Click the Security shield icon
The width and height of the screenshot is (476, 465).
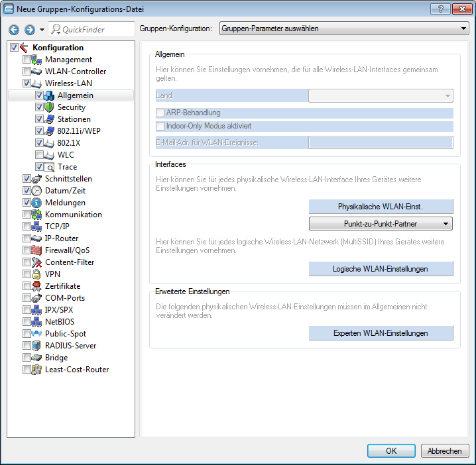pos(49,107)
